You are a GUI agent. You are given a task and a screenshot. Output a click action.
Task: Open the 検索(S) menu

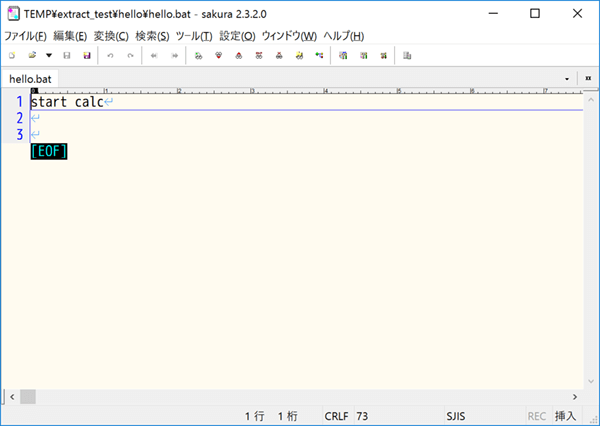(x=152, y=36)
